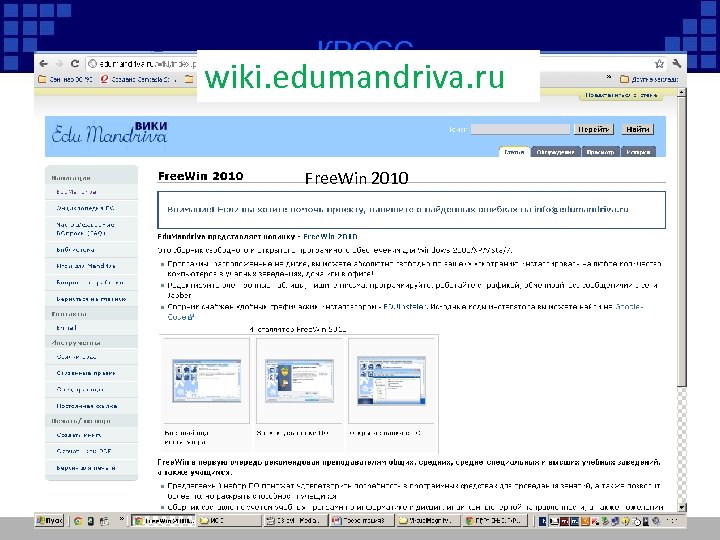This screenshot has height=540, width=720.
Task: Activate the PowerPoint presentation taskbar button
Action: click(361, 521)
